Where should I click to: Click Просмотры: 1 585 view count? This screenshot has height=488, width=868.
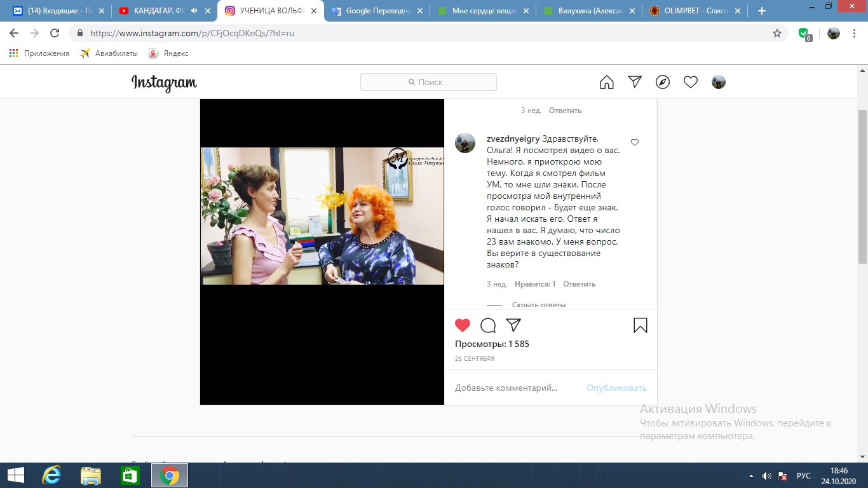coord(492,344)
